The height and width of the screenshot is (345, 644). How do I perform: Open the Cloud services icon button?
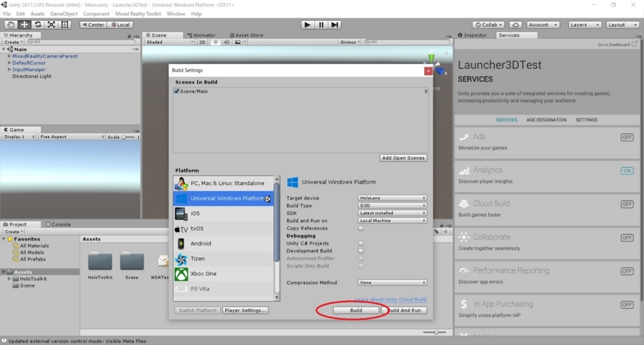click(x=516, y=25)
